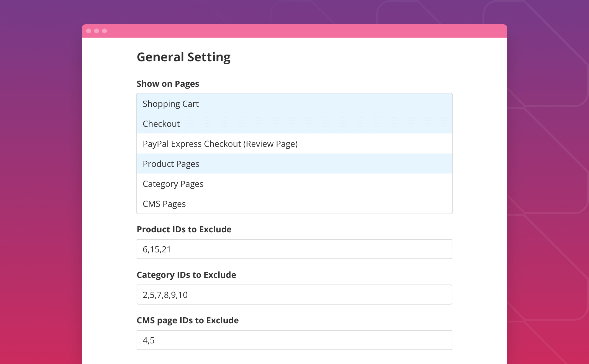Viewport: 589px width, 364px height.
Task: Click the middle window dot in title bar
Action: pos(97,31)
